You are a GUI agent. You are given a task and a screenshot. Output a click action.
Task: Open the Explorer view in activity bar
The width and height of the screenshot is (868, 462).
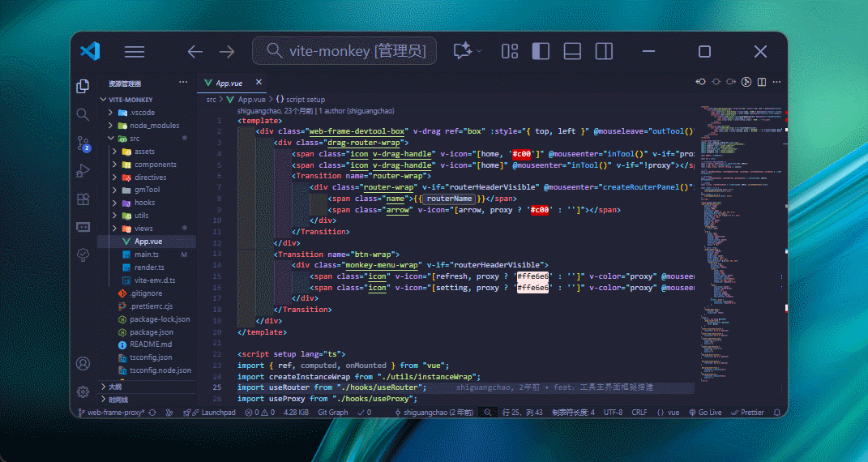click(83, 86)
